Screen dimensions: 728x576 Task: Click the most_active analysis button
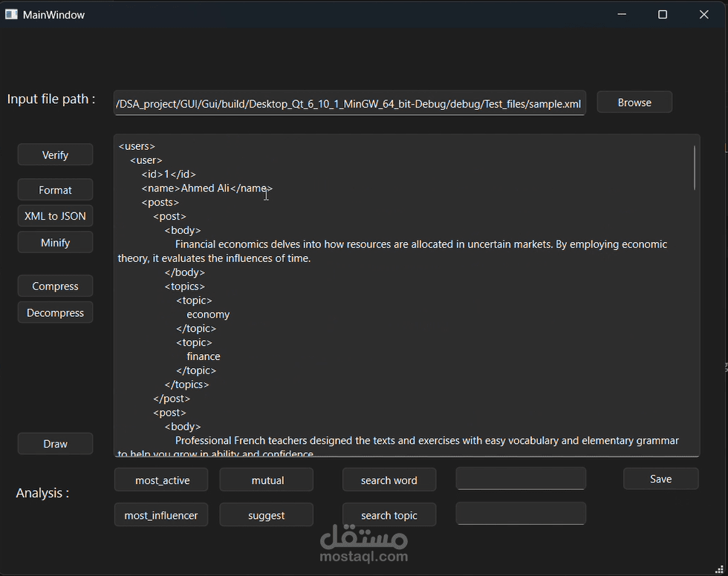tap(161, 480)
